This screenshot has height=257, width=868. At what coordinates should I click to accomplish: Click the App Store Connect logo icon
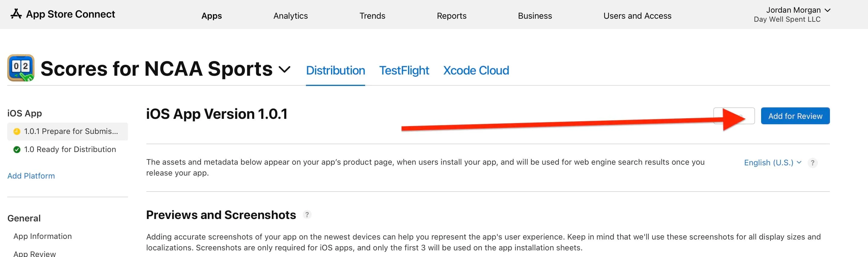16,14
